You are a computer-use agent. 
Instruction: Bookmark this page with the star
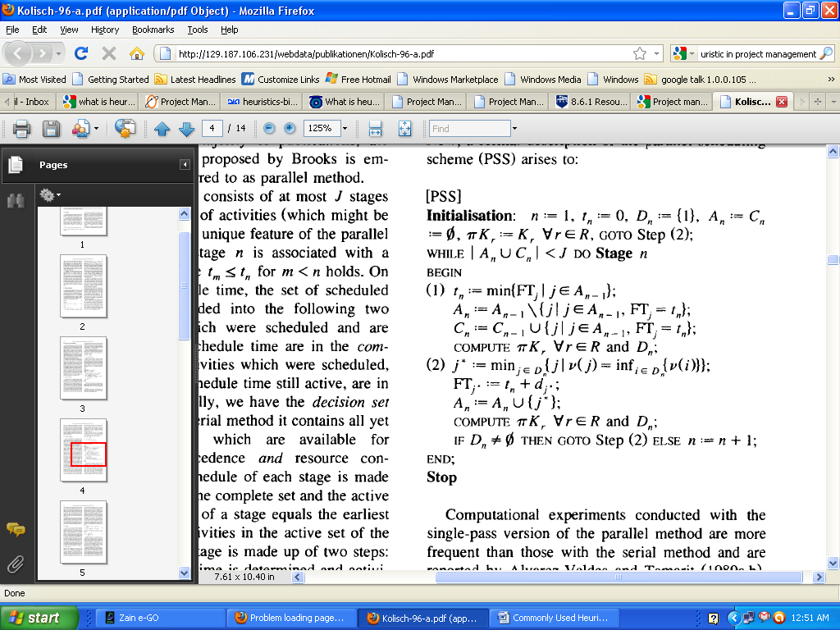coord(640,53)
